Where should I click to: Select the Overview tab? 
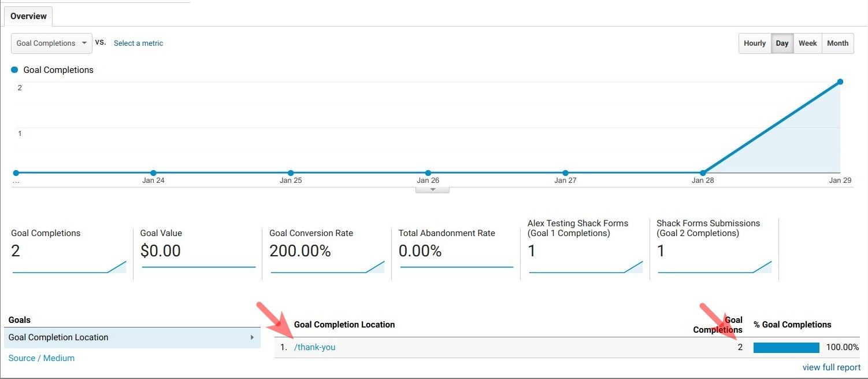pyautogui.click(x=28, y=16)
